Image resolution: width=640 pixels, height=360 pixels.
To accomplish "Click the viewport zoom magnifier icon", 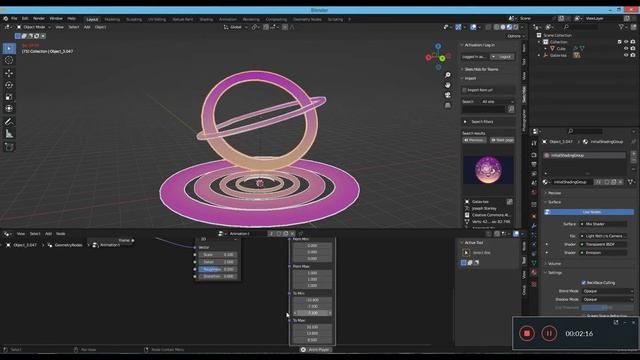I will pos(448,75).
